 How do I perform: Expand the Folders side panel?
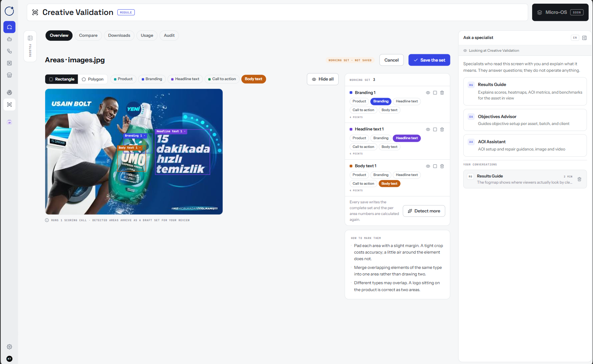pyautogui.click(x=30, y=46)
